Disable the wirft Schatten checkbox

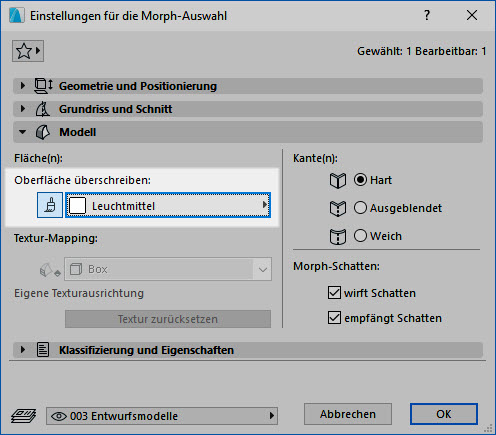coord(334,293)
